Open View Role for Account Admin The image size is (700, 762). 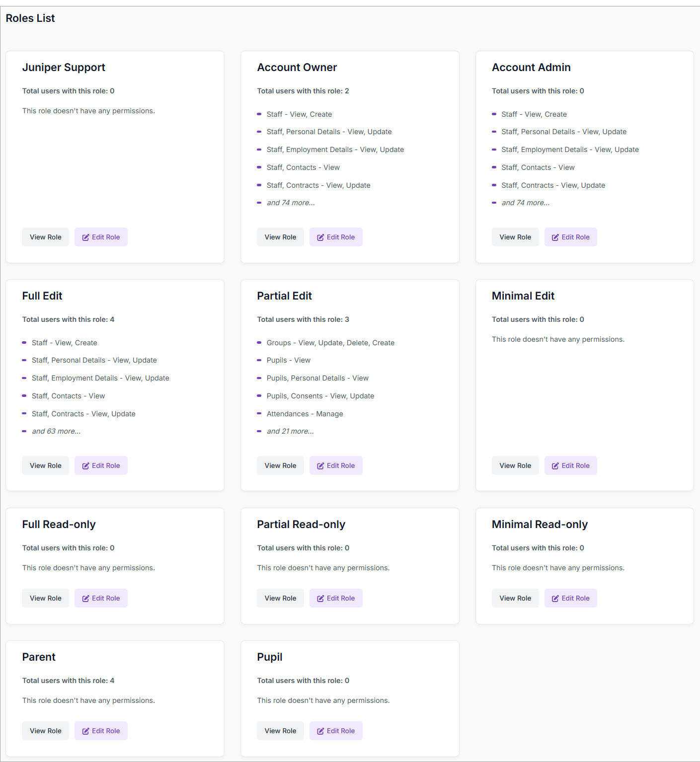coord(515,237)
